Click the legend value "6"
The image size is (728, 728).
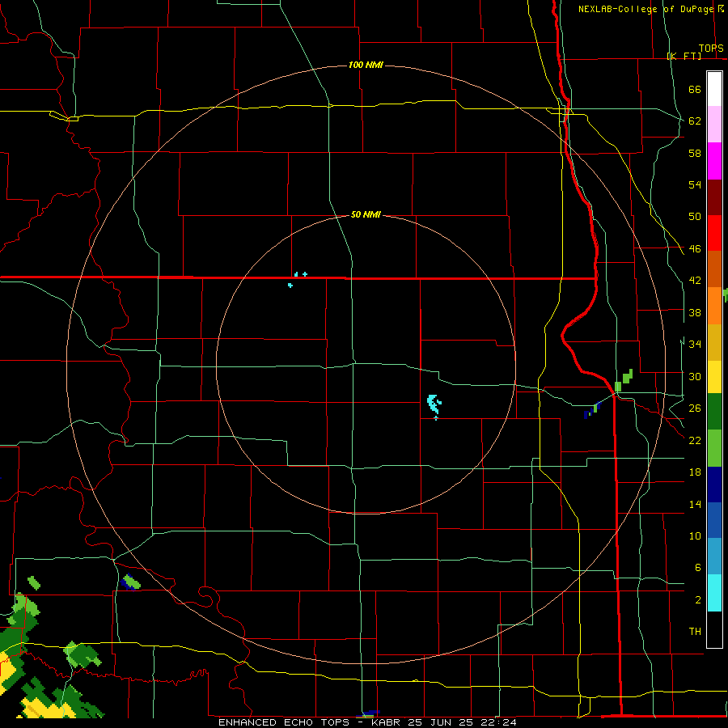click(698, 568)
